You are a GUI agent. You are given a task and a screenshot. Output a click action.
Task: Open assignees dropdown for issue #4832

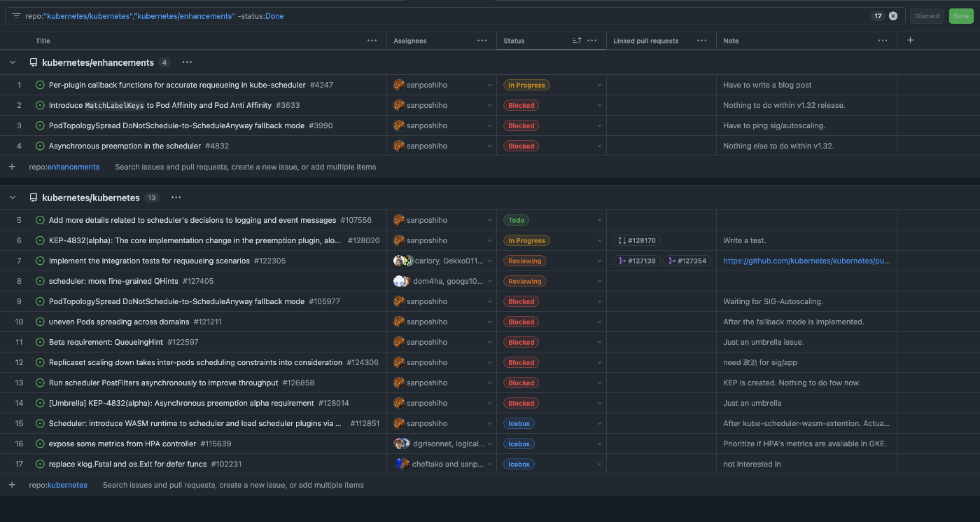coord(489,146)
